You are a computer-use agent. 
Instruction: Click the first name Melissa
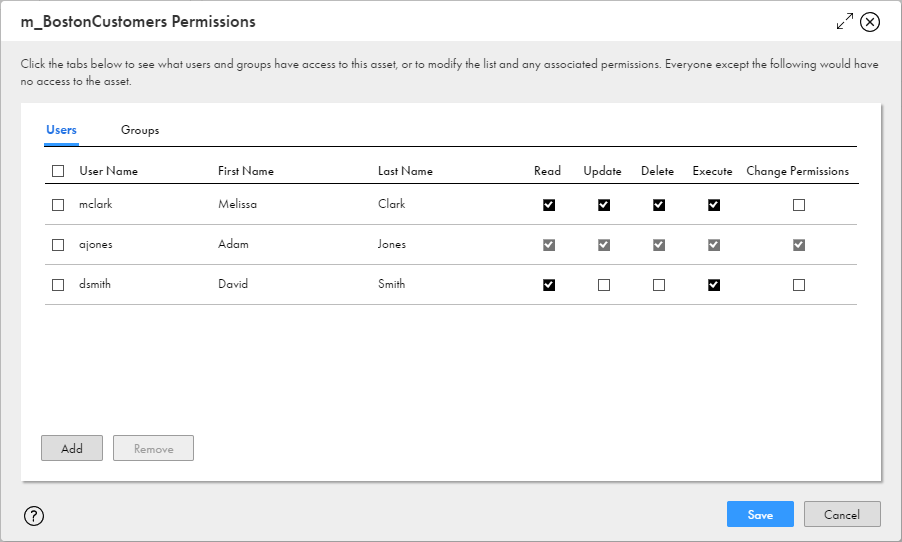[x=238, y=204]
